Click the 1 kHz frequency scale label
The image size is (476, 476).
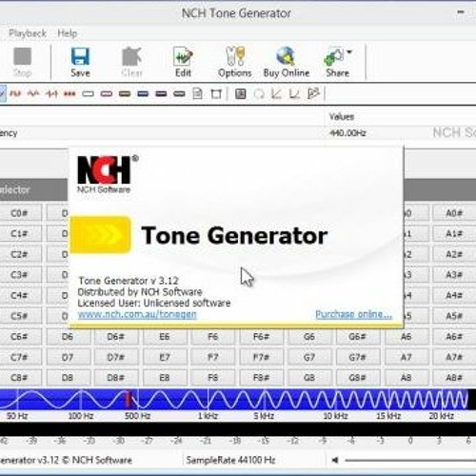[x=208, y=416]
